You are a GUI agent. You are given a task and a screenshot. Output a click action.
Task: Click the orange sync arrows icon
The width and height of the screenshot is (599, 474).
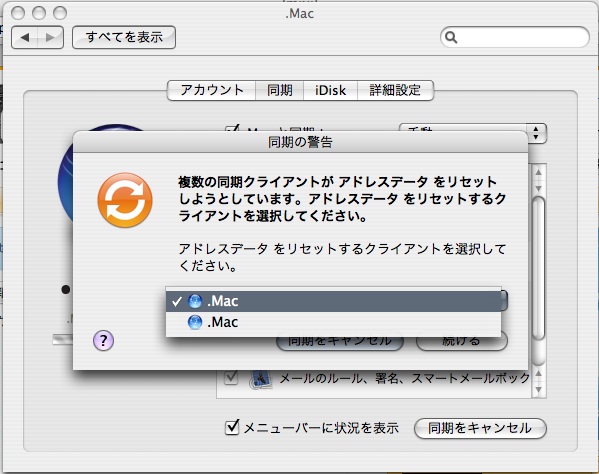(125, 200)
